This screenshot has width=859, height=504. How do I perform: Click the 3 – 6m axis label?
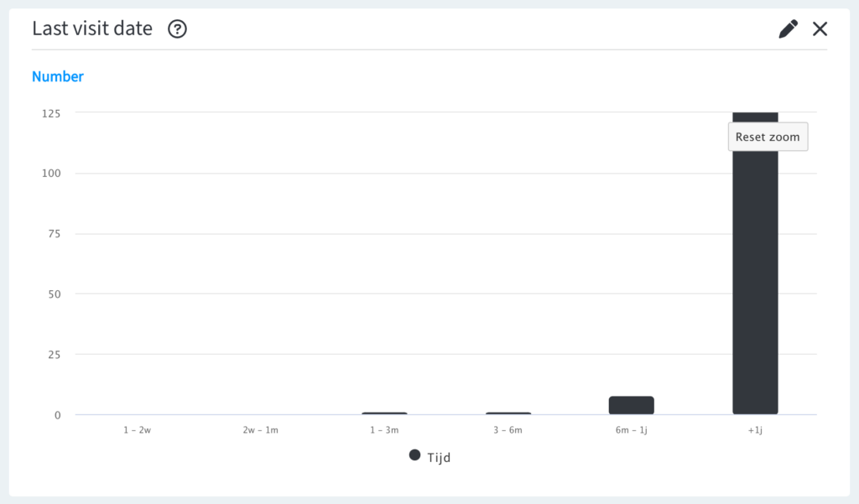508,430
